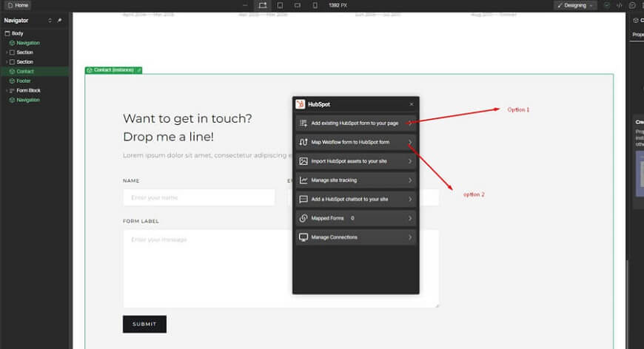Click chevron on Manage site tracking row
644x349 pixels.
[x=410, y=180]
